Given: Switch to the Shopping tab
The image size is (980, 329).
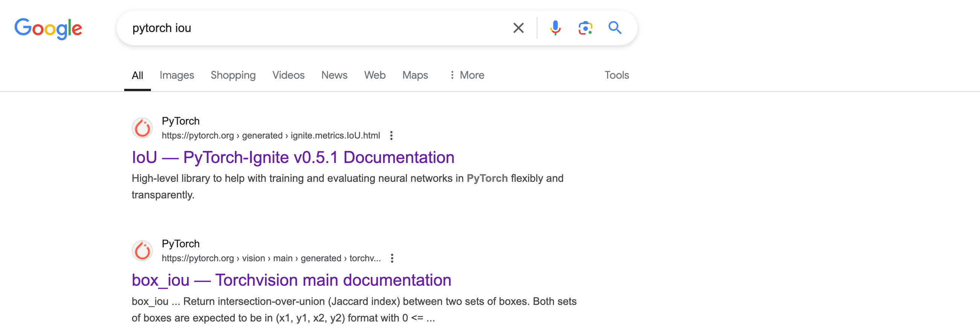Looking at the screenshot, I should 233,75.
